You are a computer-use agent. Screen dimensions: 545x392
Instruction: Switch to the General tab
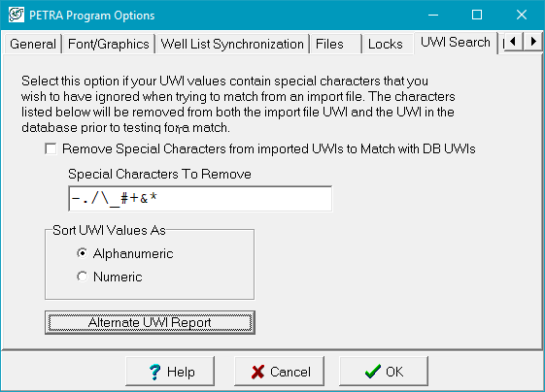coord(33,44)
